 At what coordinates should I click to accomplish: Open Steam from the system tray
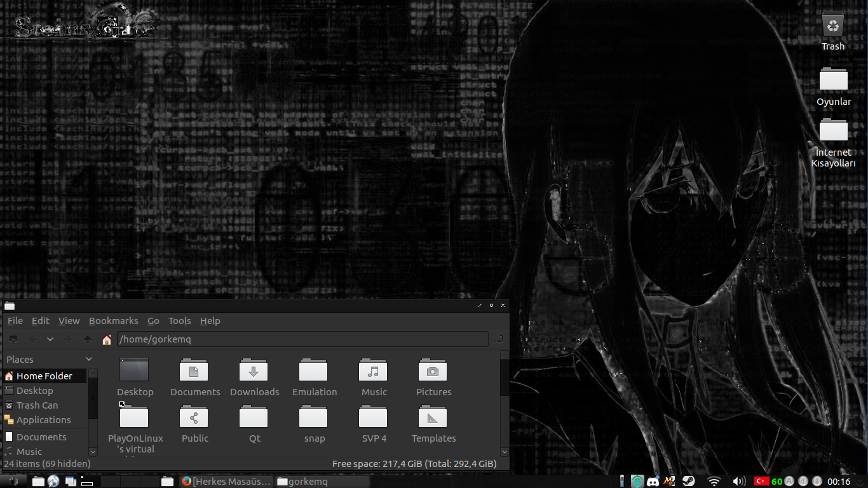point(688,482)
